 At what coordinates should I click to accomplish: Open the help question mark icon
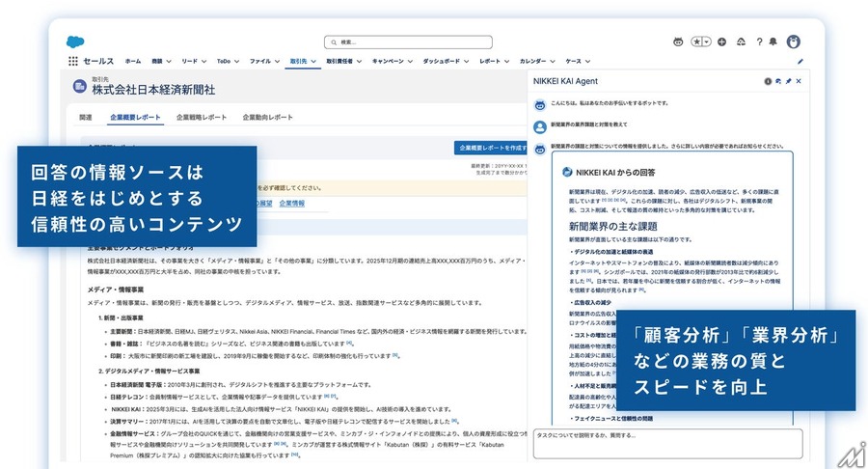point(760,41)
